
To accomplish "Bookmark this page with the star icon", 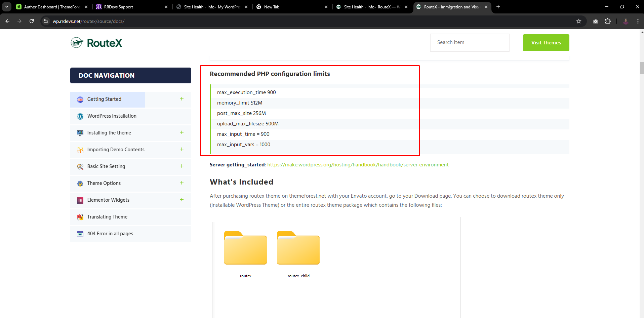I will (579, 21).
